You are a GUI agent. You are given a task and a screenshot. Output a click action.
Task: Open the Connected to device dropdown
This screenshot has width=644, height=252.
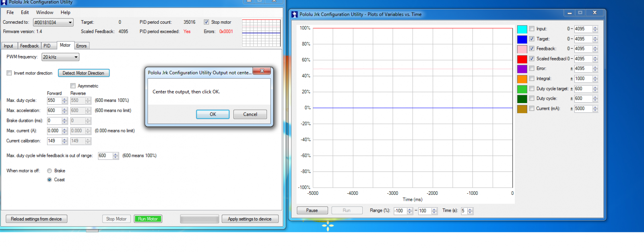coord(53,23)
